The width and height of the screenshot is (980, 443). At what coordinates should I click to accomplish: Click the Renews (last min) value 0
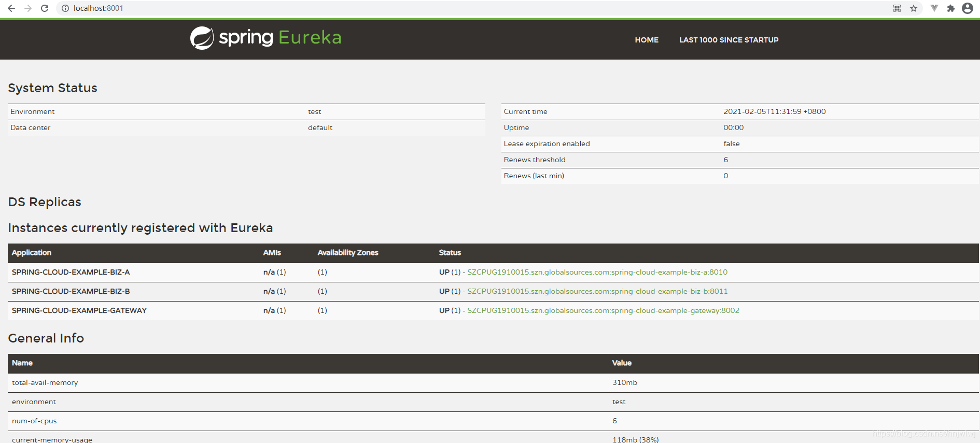726,176
